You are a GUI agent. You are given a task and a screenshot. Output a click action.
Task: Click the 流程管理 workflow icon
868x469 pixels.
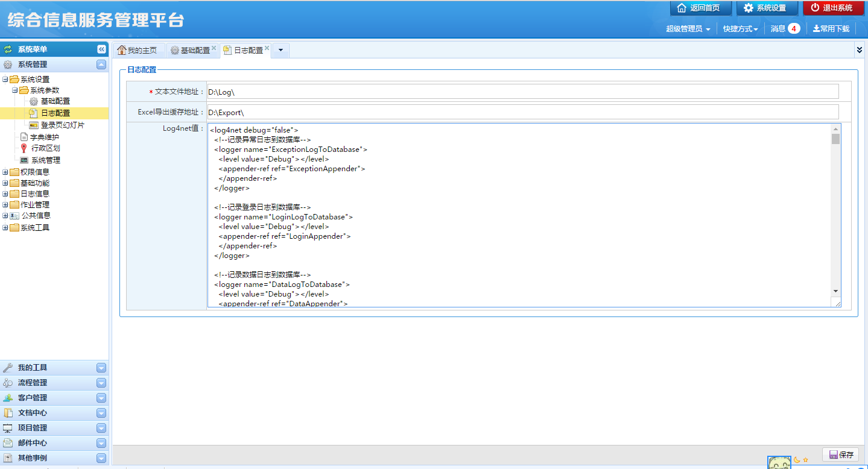(x=8, y=383)
